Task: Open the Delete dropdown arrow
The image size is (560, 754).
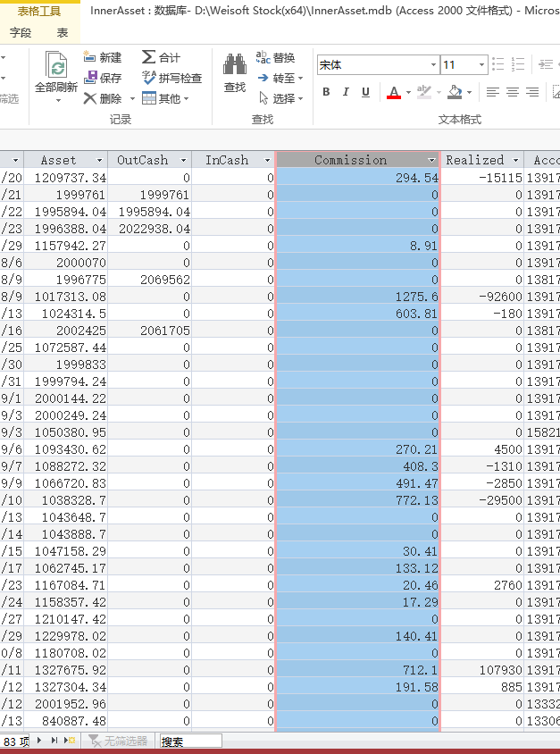Action: pyautogui.click(x=133, y=99)
